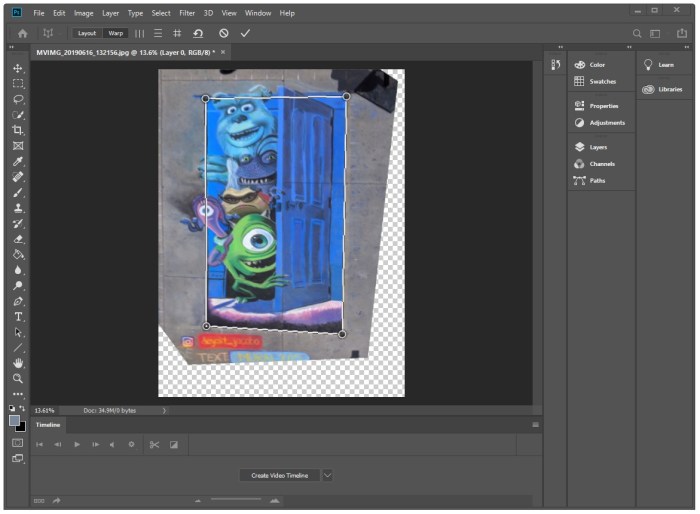Cancel the transform with the circle-slash icon
This screenshot has height=514, width=700.
224,33
